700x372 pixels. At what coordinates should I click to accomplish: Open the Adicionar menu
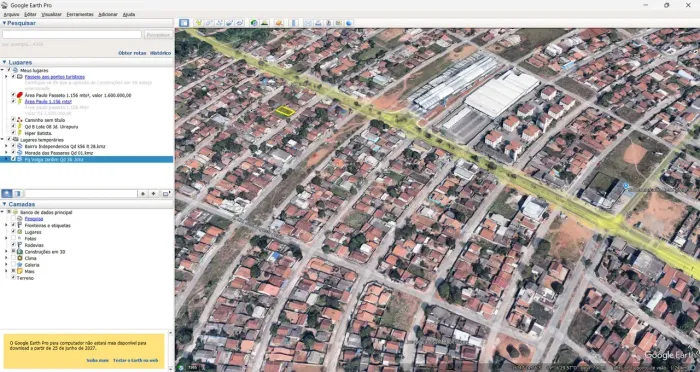pyautogui.click(x=108, y=14)
